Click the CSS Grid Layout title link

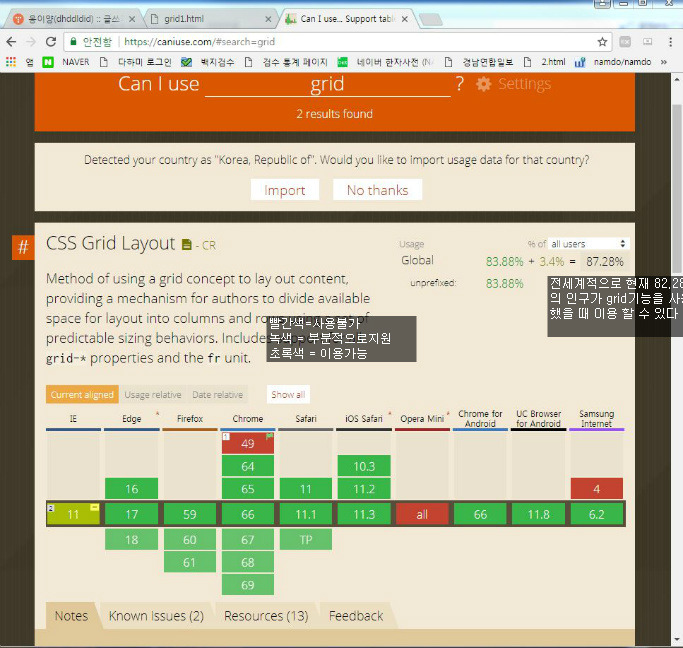point(110,243)
